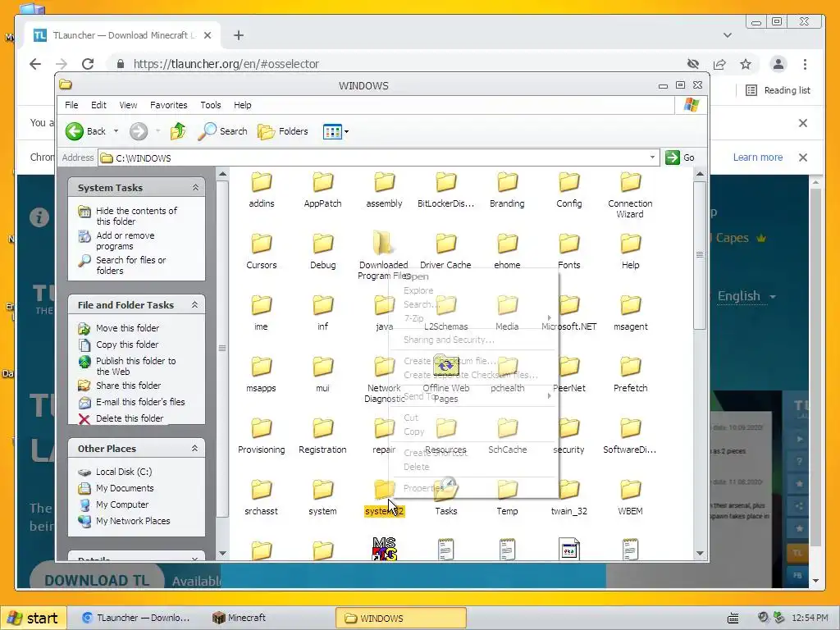Select the Connection Wizard folder icon
This screenshot has width=840, height=630.
(631, 182)
